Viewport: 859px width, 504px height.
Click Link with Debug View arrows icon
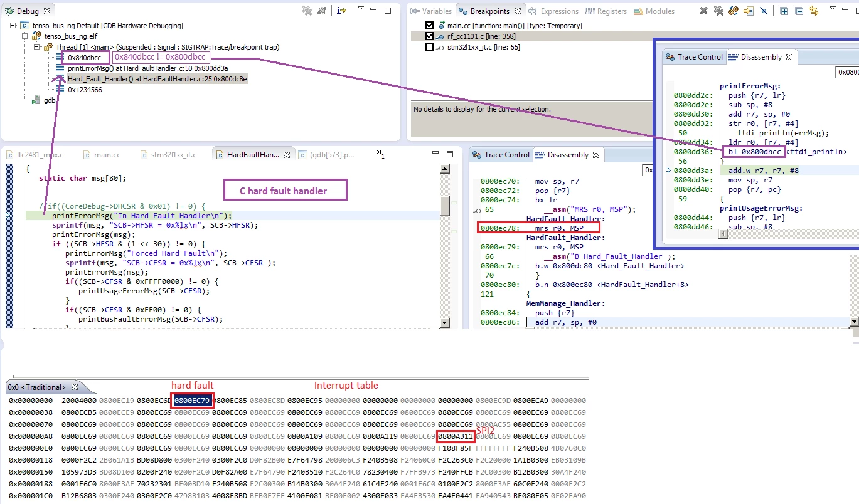[814, 11]
